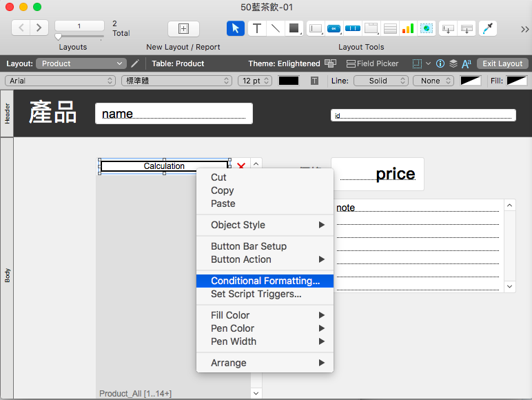Select the Field/Control tool

tap(316, 28)
